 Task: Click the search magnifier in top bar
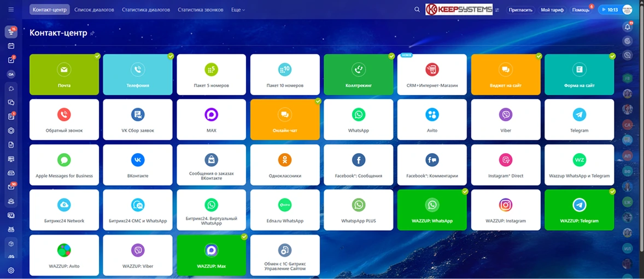point(417,10)
